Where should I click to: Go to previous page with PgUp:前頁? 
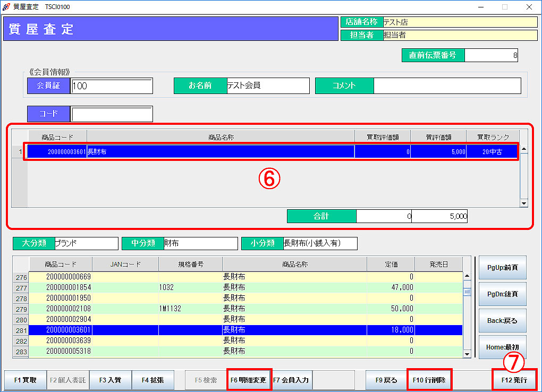(502, 268)
